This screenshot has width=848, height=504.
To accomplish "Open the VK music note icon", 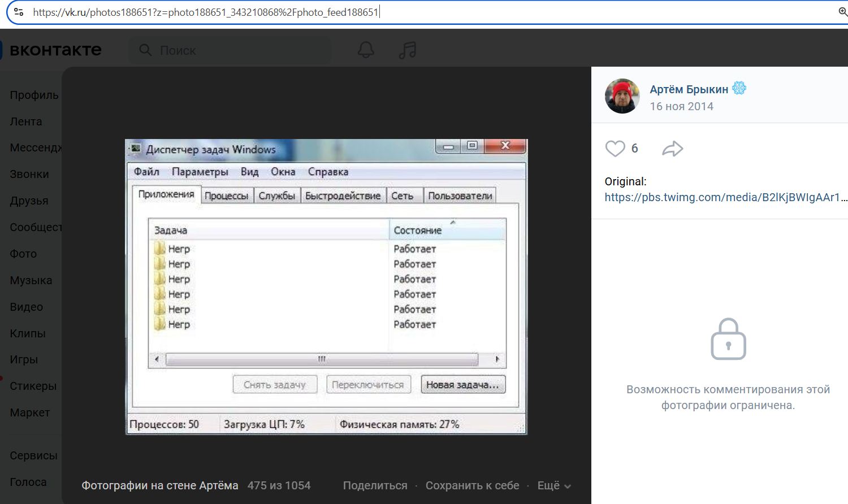I will (407, 50).
